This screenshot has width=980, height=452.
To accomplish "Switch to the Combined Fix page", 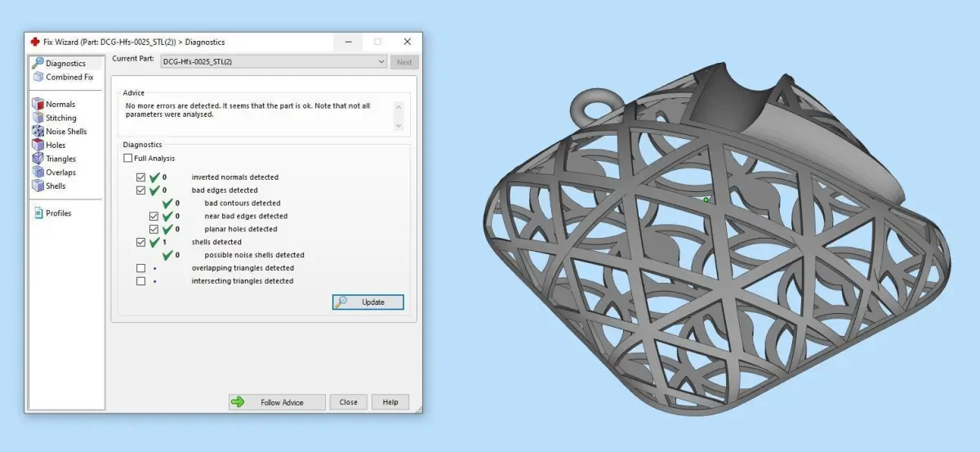I will 69,77.
